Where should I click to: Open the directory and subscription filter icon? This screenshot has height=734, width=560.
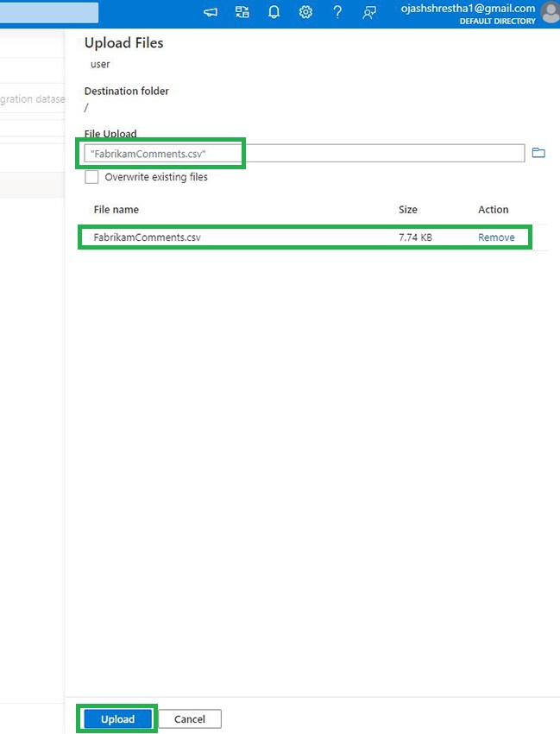(242, 12)
